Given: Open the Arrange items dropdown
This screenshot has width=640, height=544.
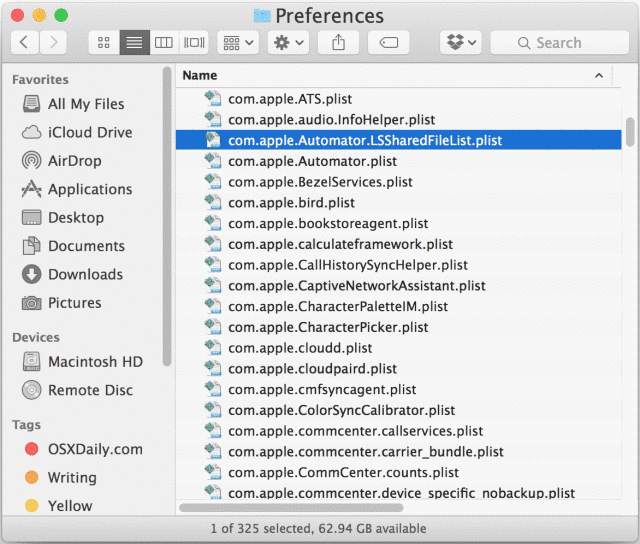Looking at the screenshot, I should (x=238, y=43).
